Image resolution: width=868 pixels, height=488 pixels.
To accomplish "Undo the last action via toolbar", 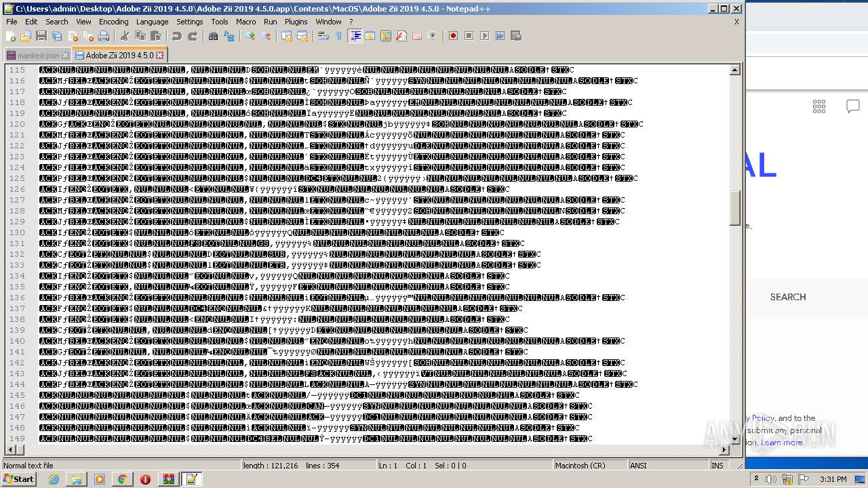I will click(176, 36).
